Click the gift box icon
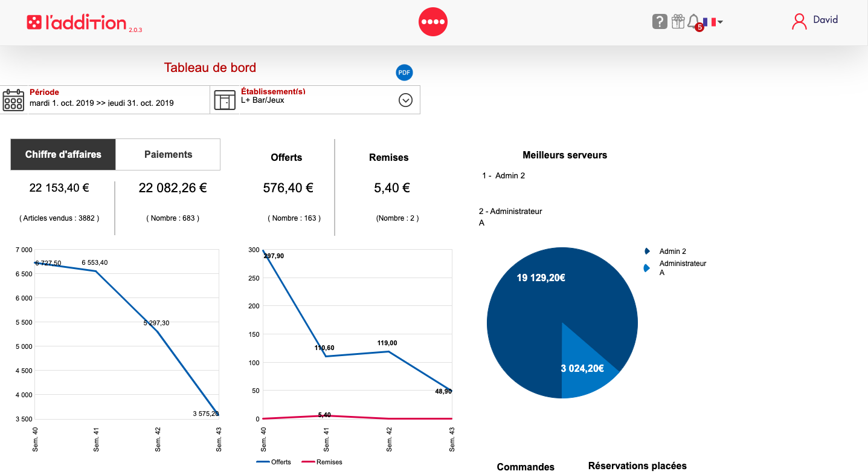 pyautogui.click(x=678, y=22)
